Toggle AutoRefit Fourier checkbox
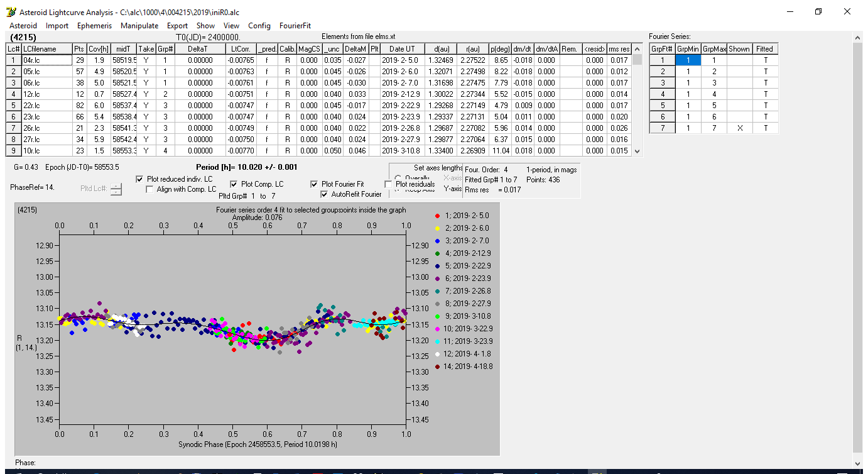Screen dimensions: 868x474 (x=325, y=194)
